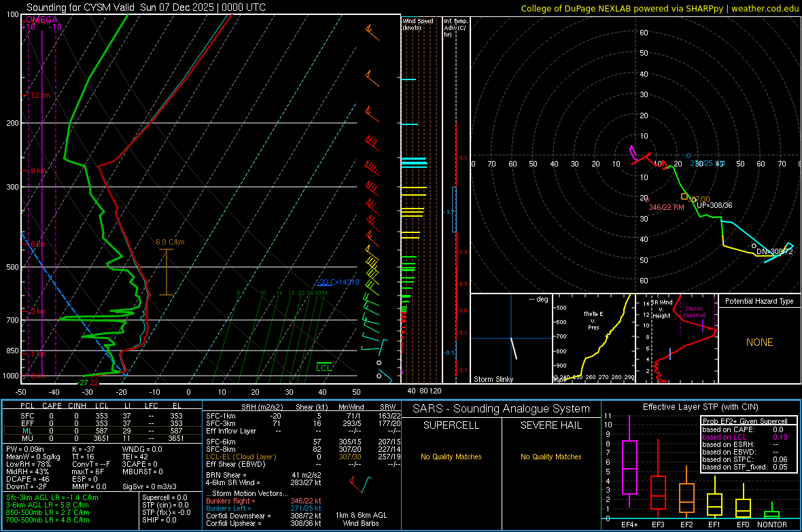The height and width of the screenshot is (532, 802).
Task: Click the Prob EF2+ Given Supercell header
Action: click(745, 421)
